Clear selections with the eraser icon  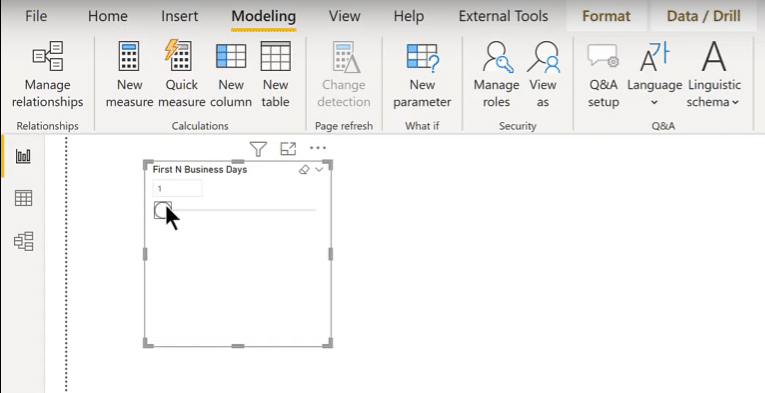tap(304, 170)
